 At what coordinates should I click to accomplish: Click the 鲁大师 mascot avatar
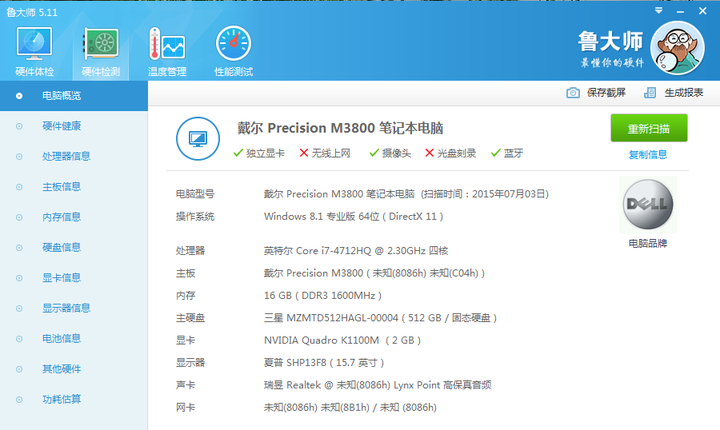click(x=678, y=48)
